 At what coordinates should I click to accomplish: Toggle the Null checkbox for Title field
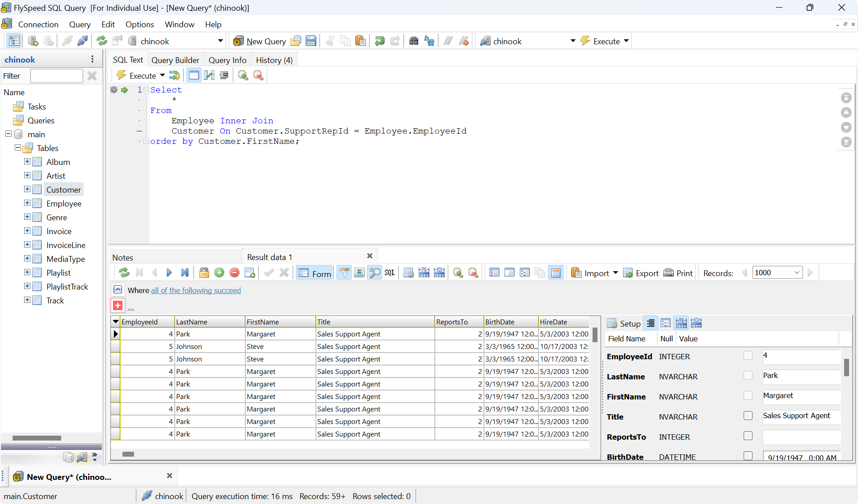748,416
